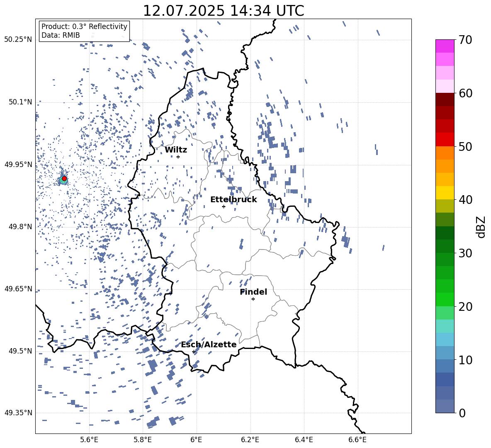Click the latitude label 50.25°N

[x=18, y=40]
